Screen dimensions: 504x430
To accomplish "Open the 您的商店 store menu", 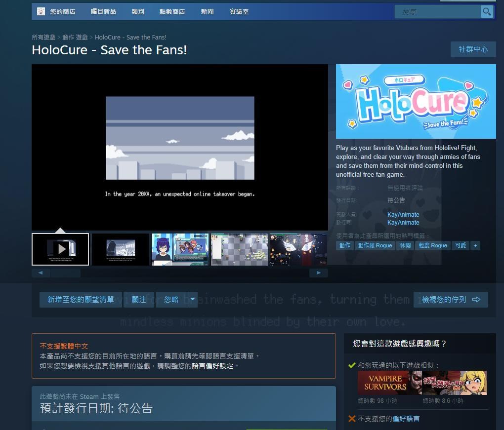I will (62, 11).
